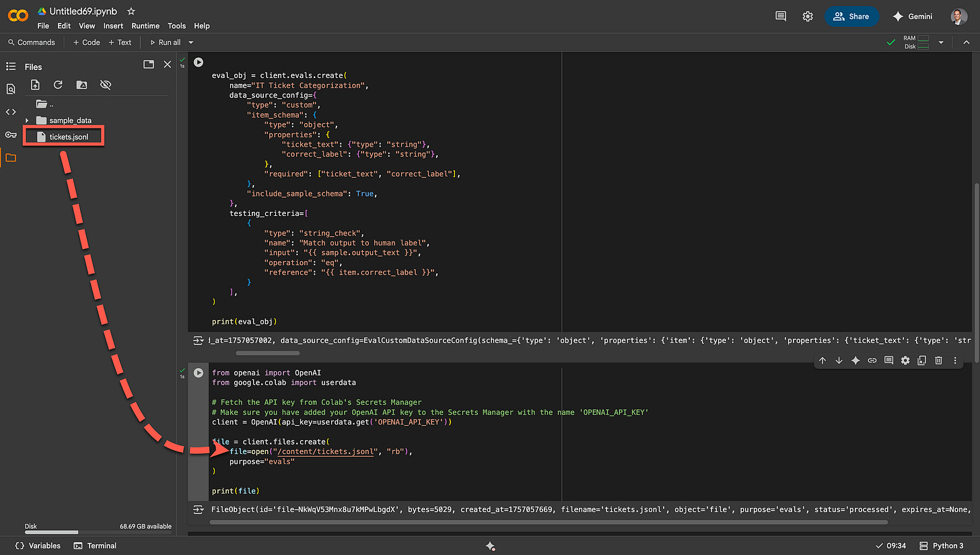The image size is (980, 555).
Task: Open the Table of contents sidebar panel
Action: [11, 66]
